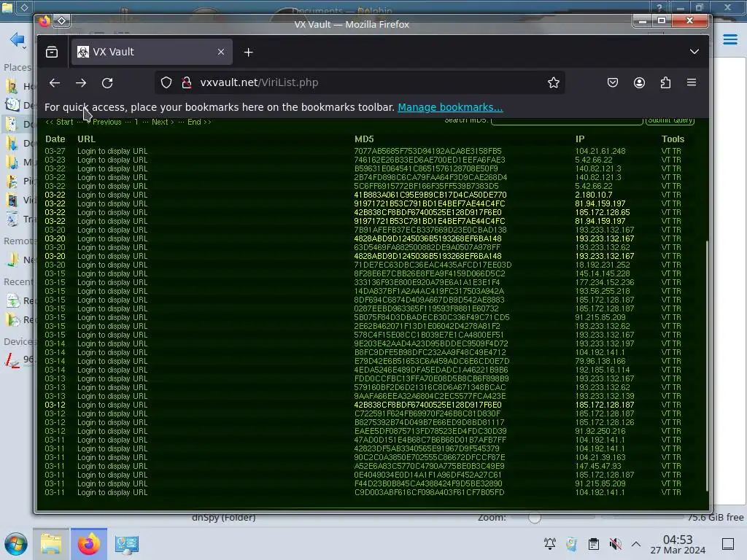
Task: Click show desktop button
Action: click(x=728, y=544)
